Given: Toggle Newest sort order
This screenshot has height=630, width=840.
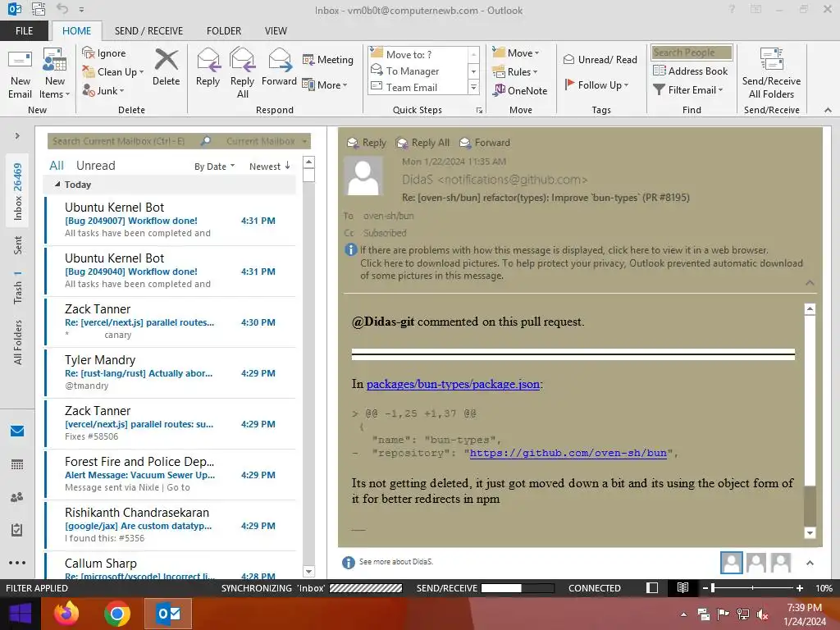Looking at the screenshot, I should 269,167.
